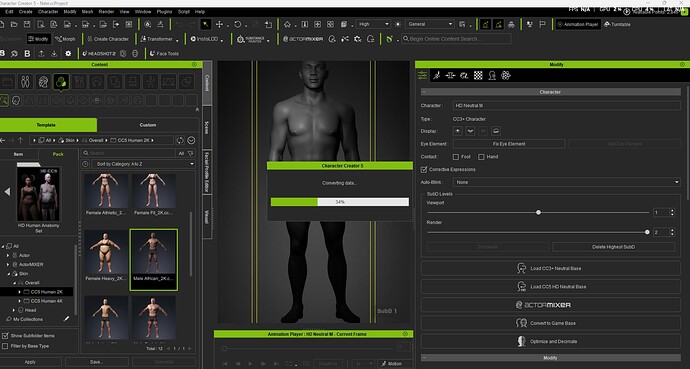The image size is (690, 369).
Task: Expand the InstaLOD dropdown
Action: click(x=222, y=40)
